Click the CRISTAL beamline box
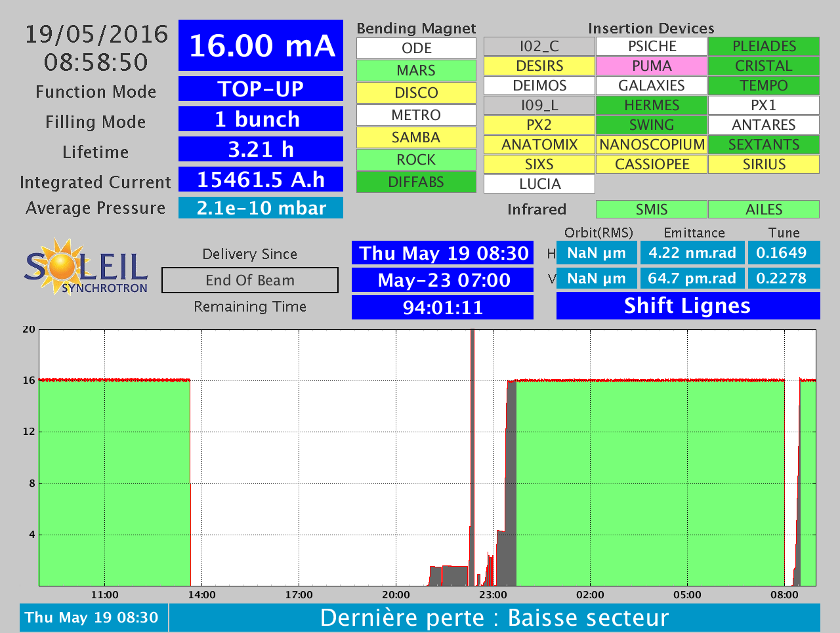 [764, 66]
